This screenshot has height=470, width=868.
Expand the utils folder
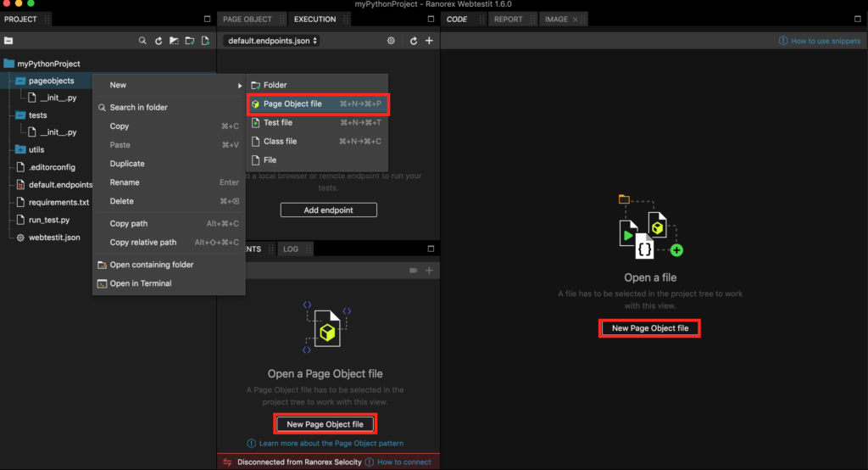[x=20, y=149]
